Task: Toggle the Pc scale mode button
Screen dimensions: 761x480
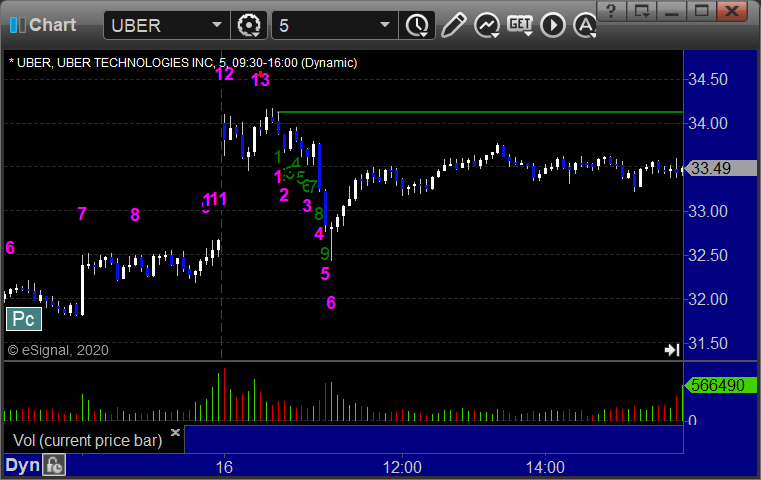Action: 24,319
